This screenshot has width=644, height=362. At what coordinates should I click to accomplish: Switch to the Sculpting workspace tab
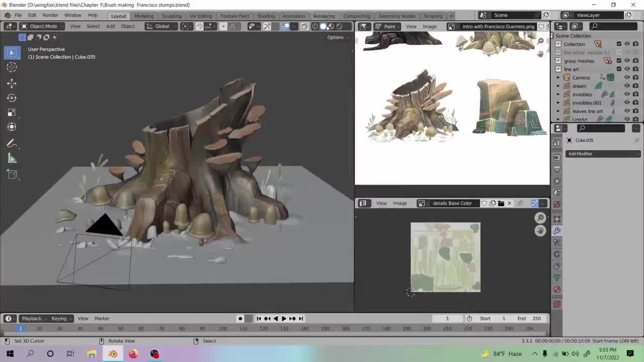(x=171, y=16)
